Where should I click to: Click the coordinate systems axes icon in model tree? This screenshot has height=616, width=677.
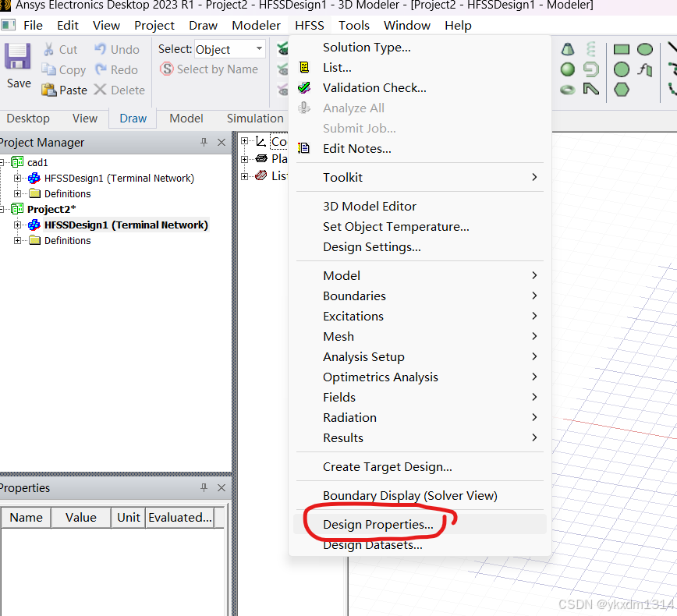point(261,141)
